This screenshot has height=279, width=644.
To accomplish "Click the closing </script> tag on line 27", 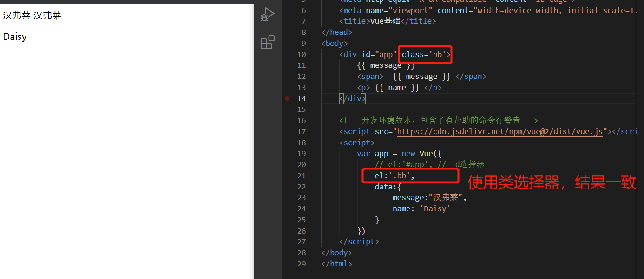I will (x=359, y=241).
